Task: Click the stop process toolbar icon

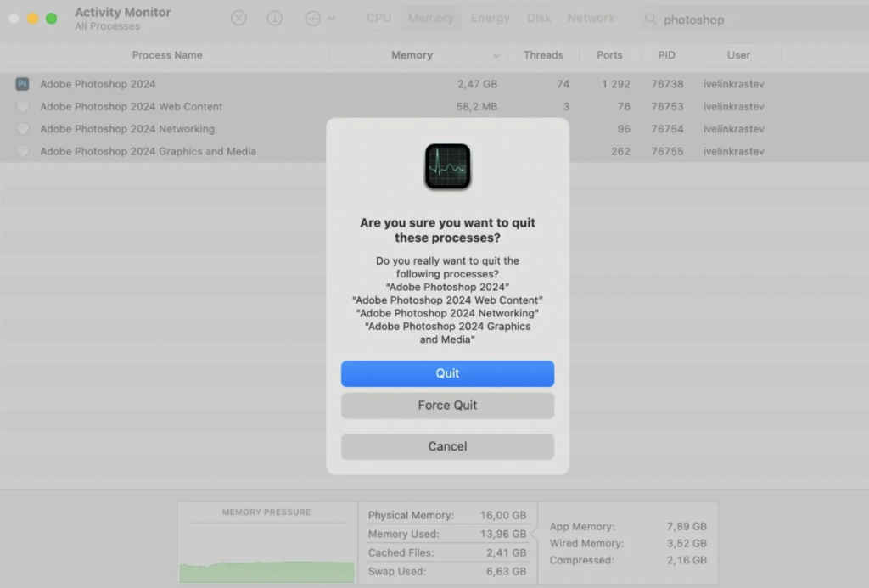Action: [238, 18]
